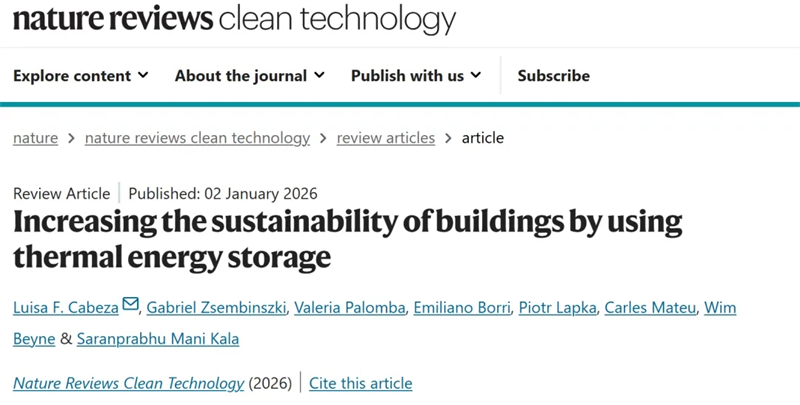Click the envelope icon beside Luisa F. Cabeza
Screen dimensions: 800x405
pyautogui.click(x=131, y=306)
